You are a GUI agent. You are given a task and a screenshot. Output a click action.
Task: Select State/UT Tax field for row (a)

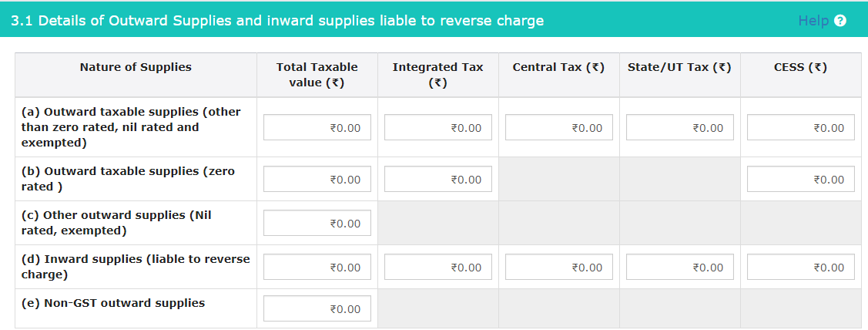tap(680, 127)
